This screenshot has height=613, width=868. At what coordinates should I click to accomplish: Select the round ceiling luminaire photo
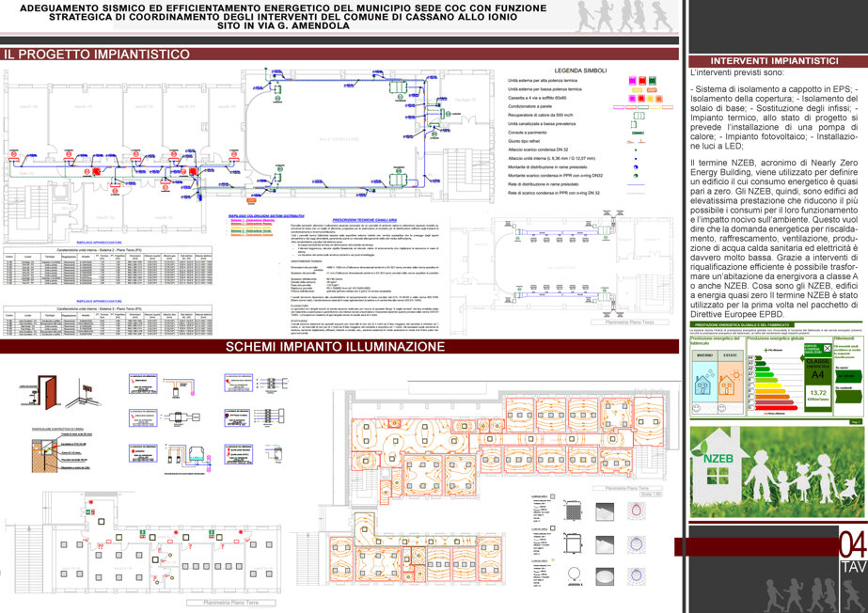[604, 576]
